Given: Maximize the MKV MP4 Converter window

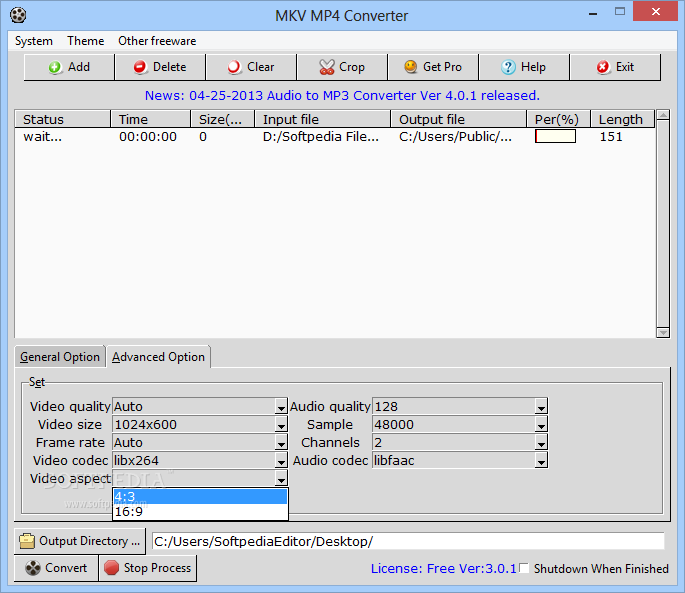Looking at the screenshot, I should click(x=620, y=12).
